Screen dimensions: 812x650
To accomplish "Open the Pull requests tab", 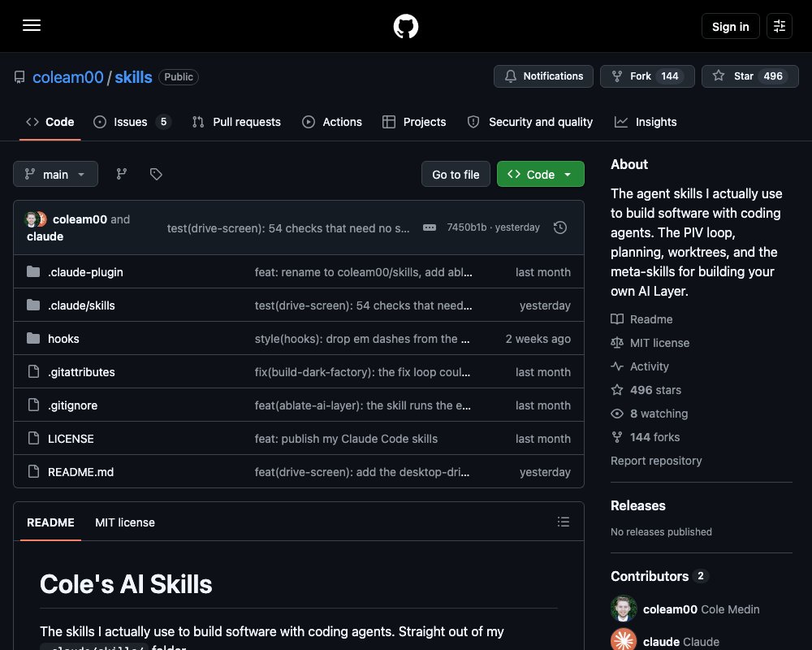I will tap(236, 122).
